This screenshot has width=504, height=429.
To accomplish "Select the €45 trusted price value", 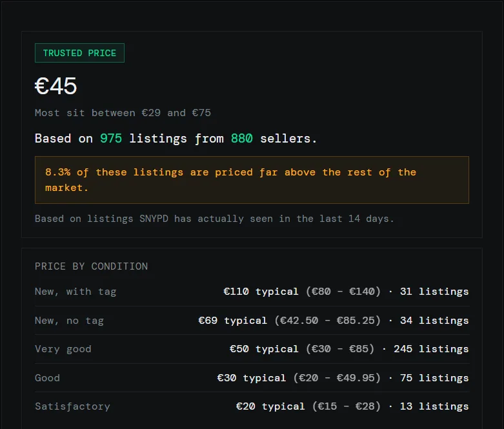I will point(55,86).
